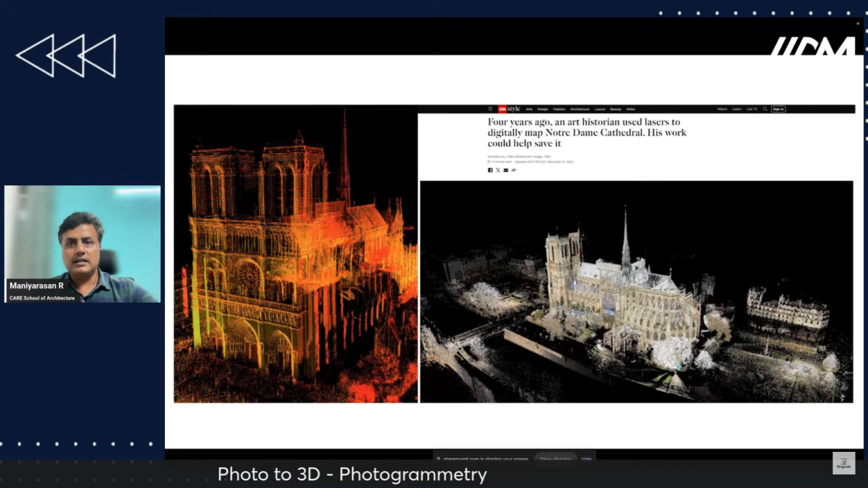Copy the article link using link icon
Viewport: 868px width, 488px height.
pos(513,169)
